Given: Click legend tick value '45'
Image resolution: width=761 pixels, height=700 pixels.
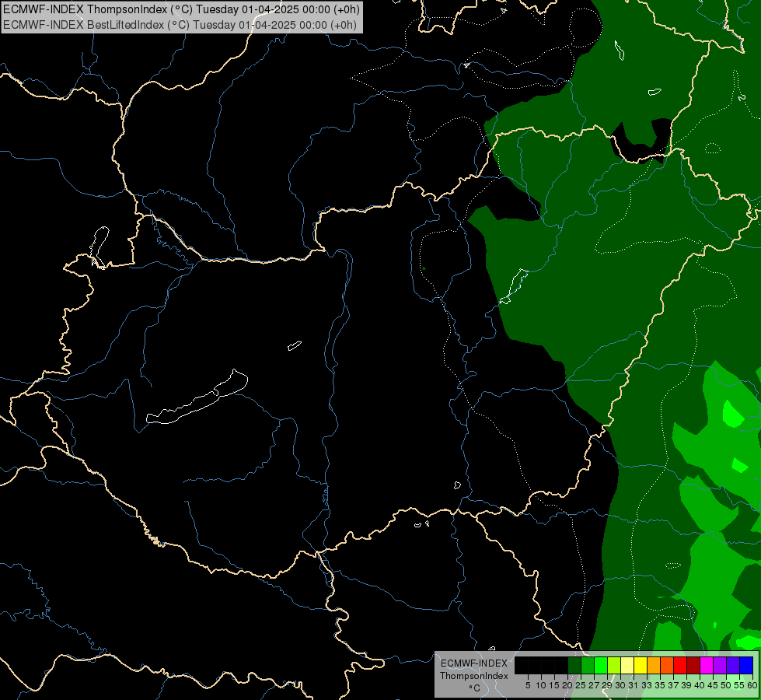Looking at the screenshot, I should [x=713, y=685].
